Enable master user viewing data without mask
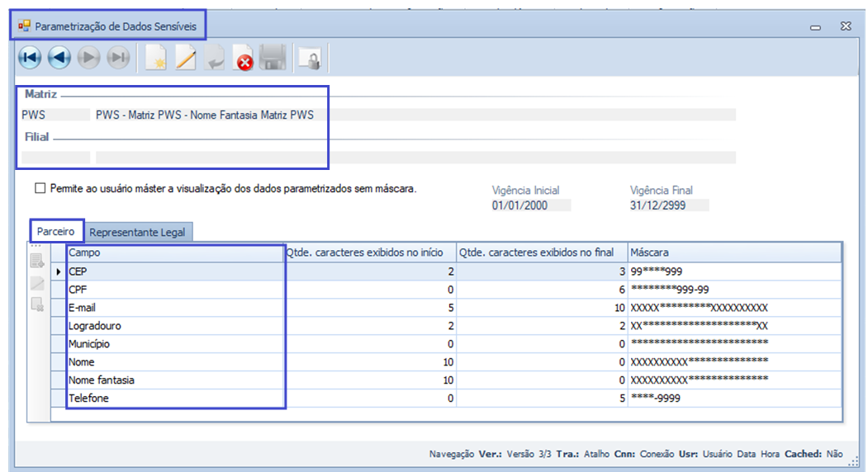The image size is (868, 472). point(40,188)
